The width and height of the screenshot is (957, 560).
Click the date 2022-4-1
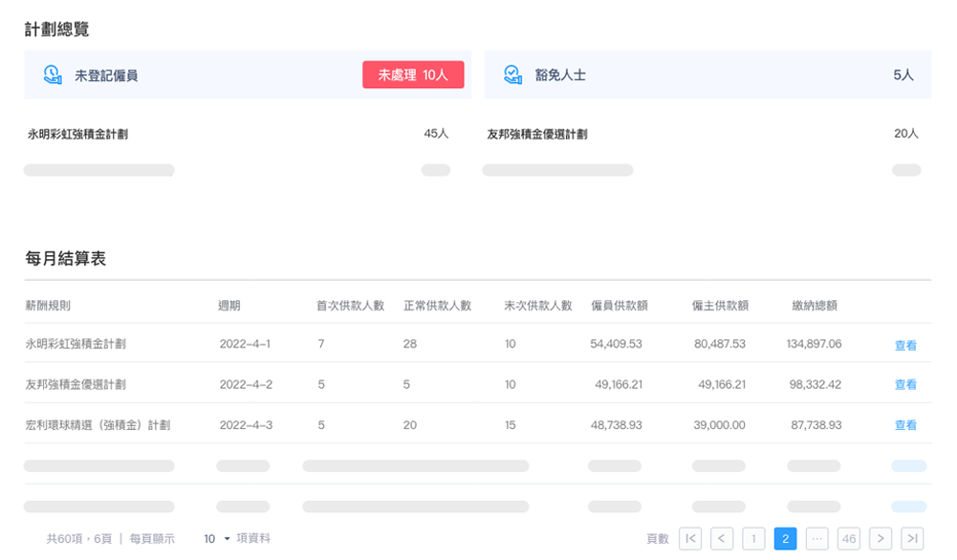[x=245, y=344]
